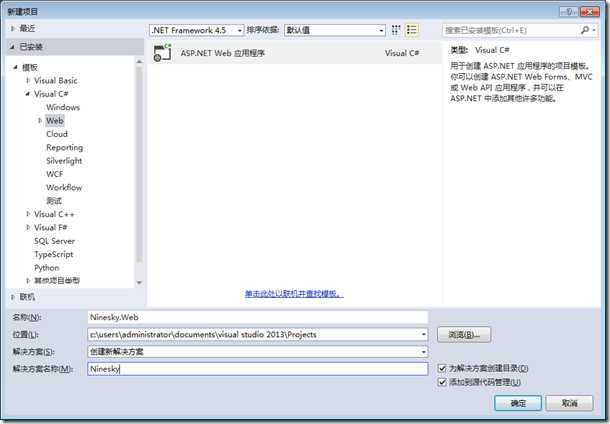Focus the solution name field Ninesky
This screenshot has height=424, width=610.
[258, 369]
